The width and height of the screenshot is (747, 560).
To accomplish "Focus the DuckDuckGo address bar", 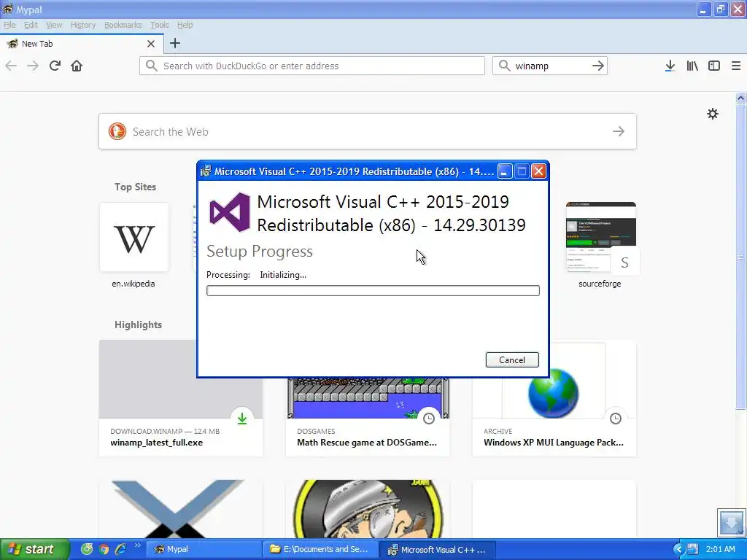I will coord(312,66).
